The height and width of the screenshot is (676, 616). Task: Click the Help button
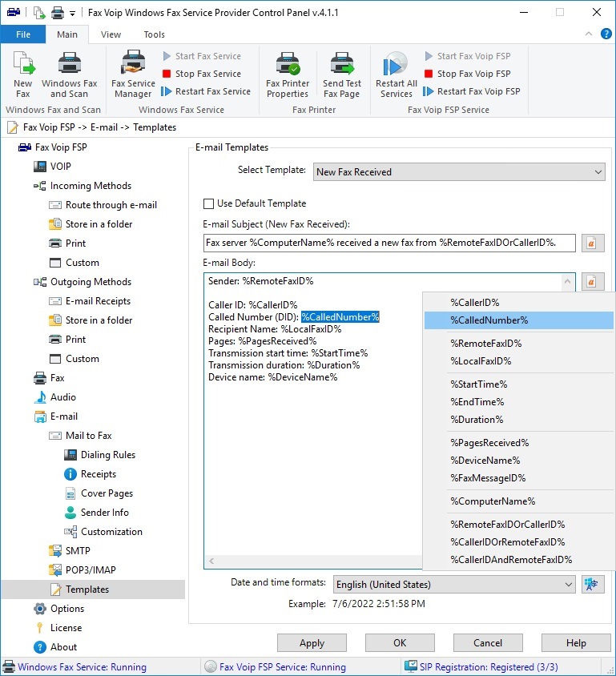pos(576,643)
